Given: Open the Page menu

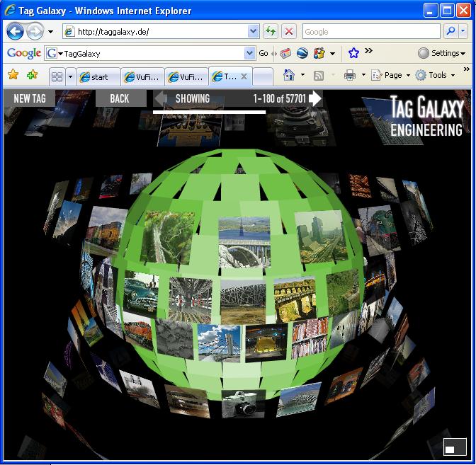Looking at the screenshot, I should click(391, 75).
